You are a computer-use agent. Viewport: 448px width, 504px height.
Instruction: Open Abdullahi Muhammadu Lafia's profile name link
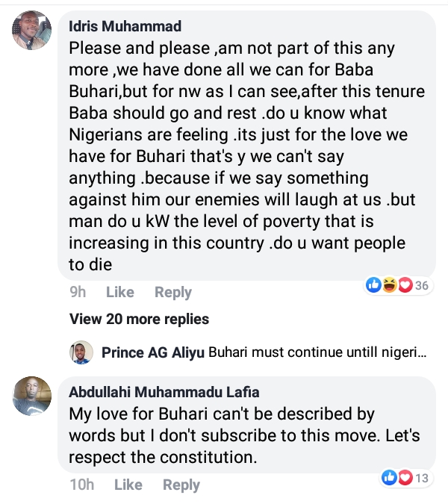164,392
